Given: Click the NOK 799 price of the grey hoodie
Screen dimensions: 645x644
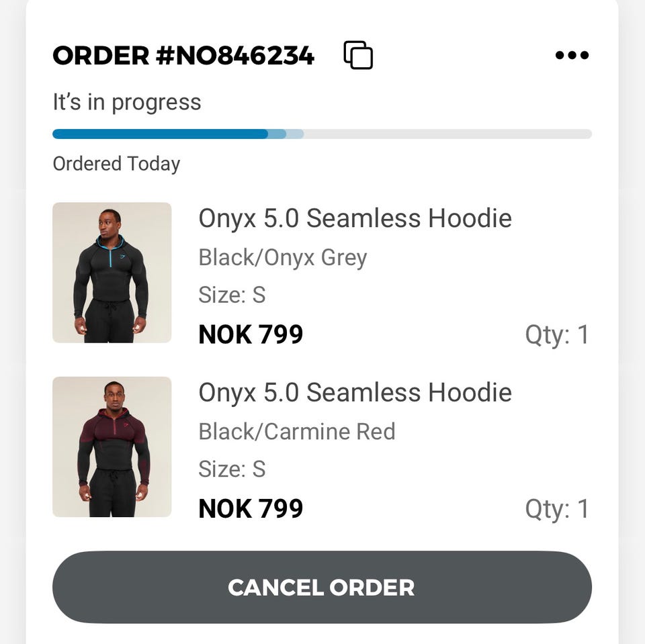Looking at the screenshot, I should click(251, 334).
